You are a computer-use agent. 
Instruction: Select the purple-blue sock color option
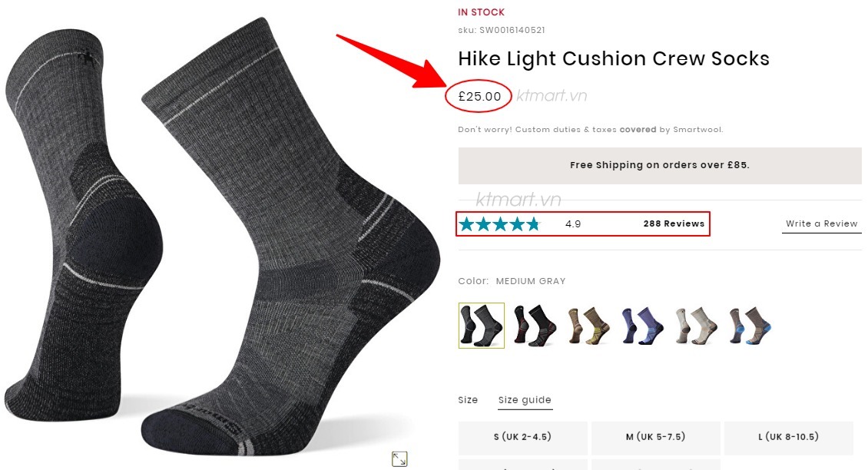point(641,325)
